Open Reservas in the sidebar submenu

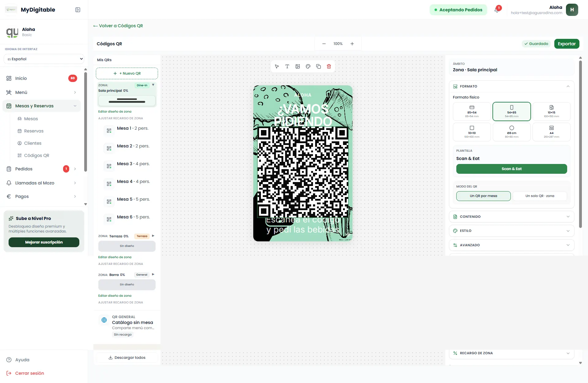point(34,131)
